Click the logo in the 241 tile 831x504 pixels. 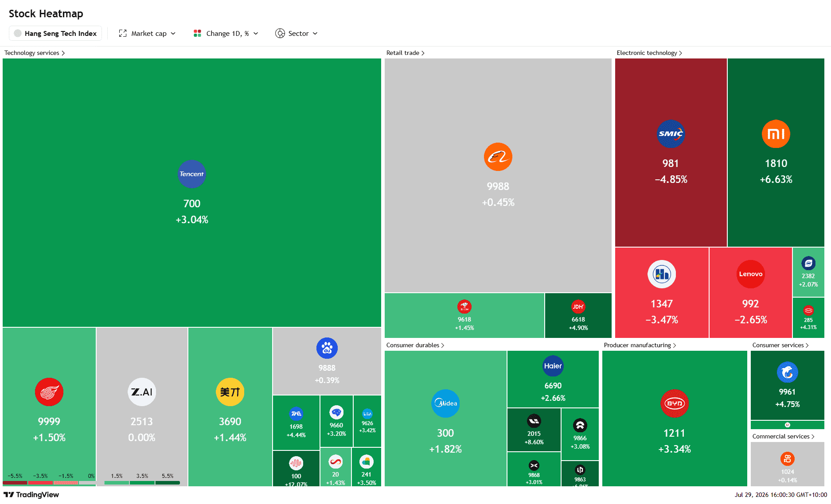click(x=366, y=461)
